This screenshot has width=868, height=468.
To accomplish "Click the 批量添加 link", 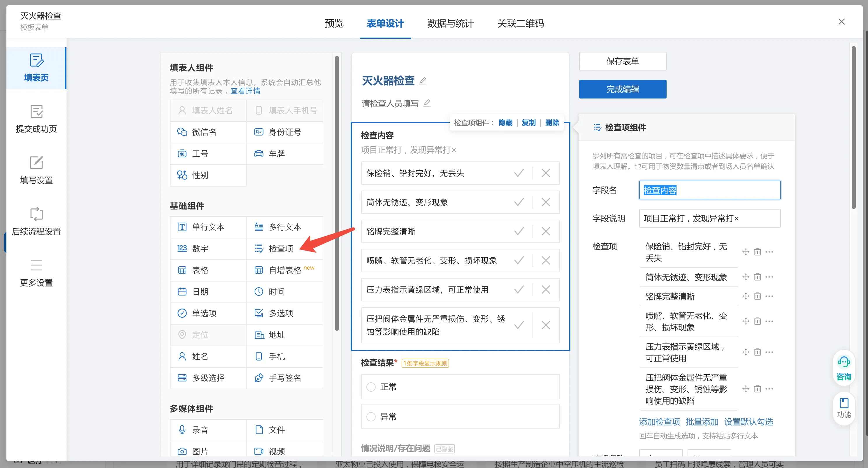I will [x=702, y=422].
